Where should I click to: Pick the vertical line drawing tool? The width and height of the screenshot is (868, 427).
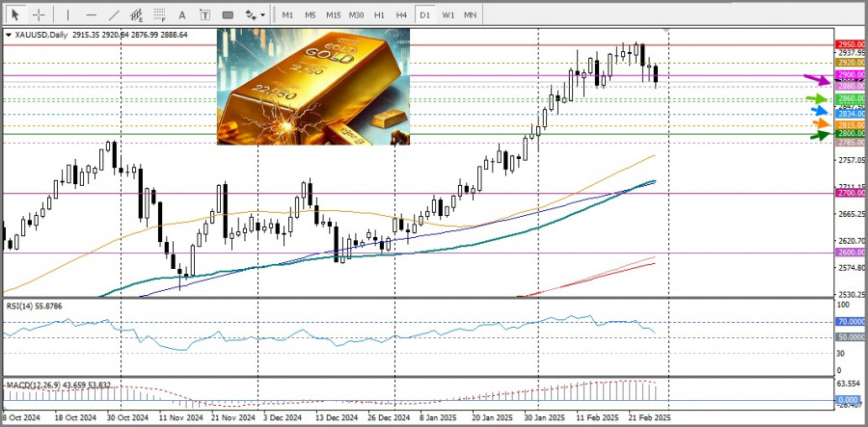tap(68, 14)
